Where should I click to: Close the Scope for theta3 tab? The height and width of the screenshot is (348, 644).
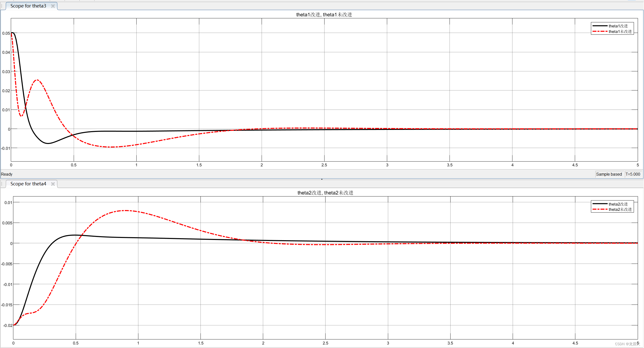53,6
